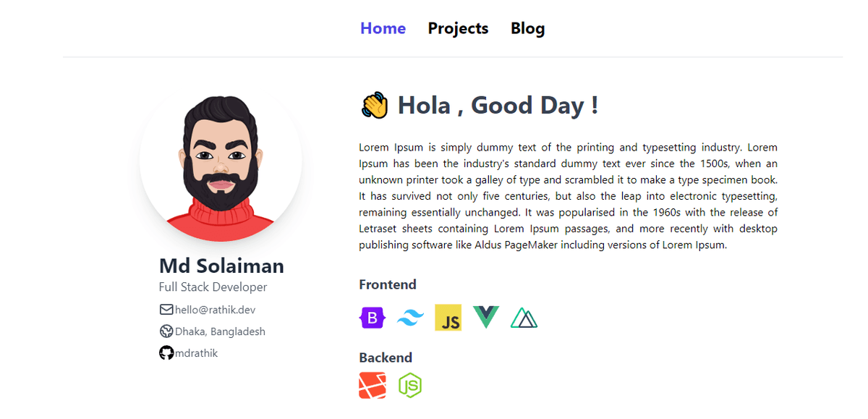868x419 pixels.
Task: Click the Bootstrap icon under Frontend
Action: click(373, 318)
